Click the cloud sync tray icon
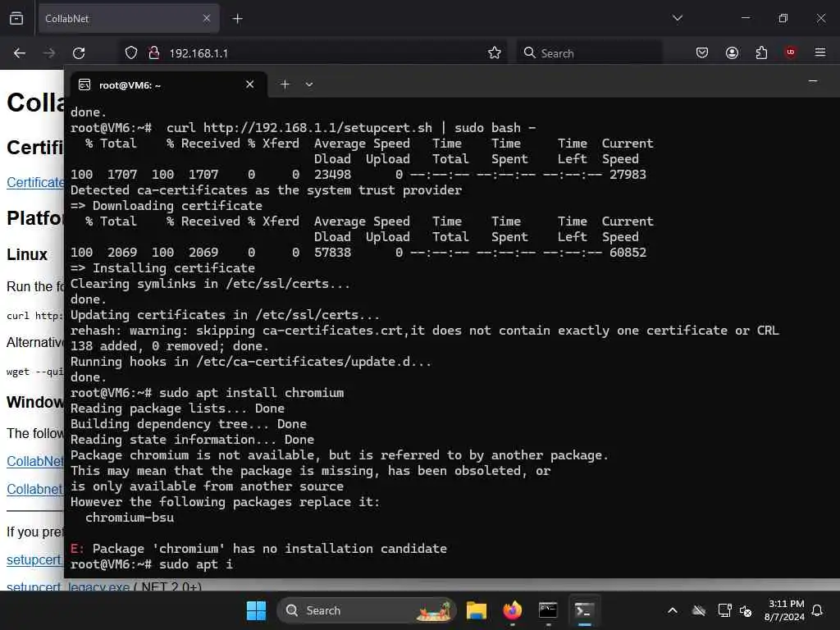The width and height of the screenshot is (840, 630). click(x=699, y=610)
